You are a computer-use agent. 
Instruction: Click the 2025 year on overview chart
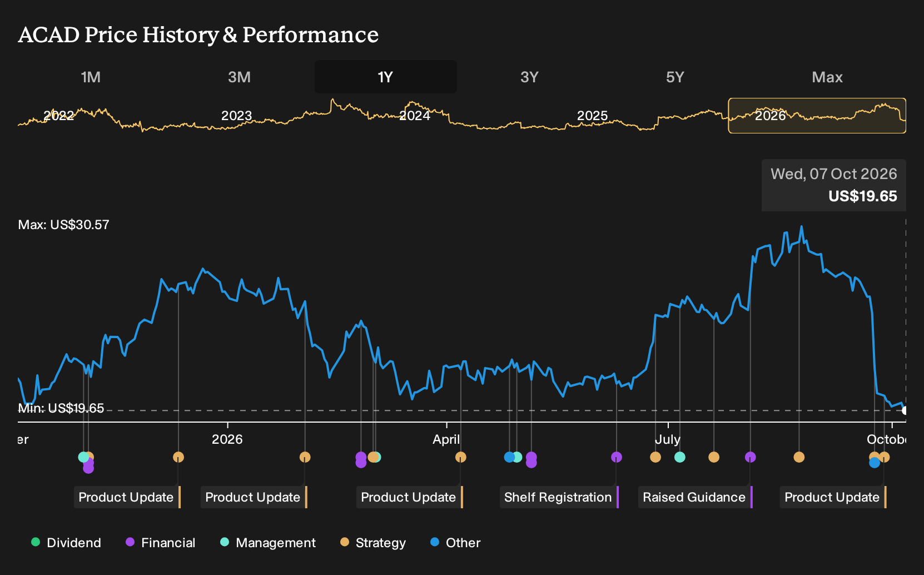[x=593, y=116]
